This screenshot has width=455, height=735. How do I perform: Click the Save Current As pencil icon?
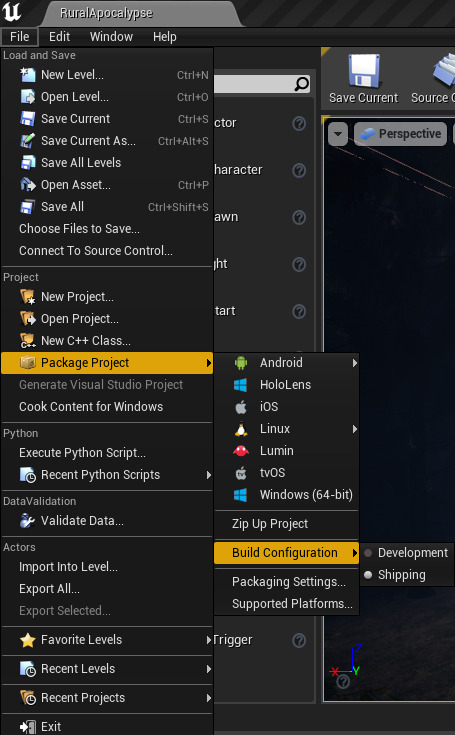pyautogui.click(x=28, y=141)
